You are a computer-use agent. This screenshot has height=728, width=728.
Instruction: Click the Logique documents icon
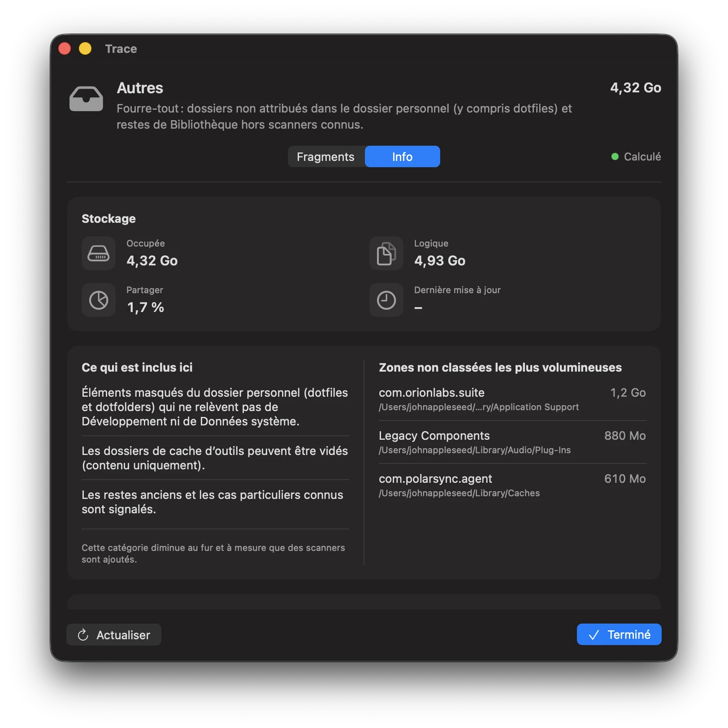(x=386, y=253)
